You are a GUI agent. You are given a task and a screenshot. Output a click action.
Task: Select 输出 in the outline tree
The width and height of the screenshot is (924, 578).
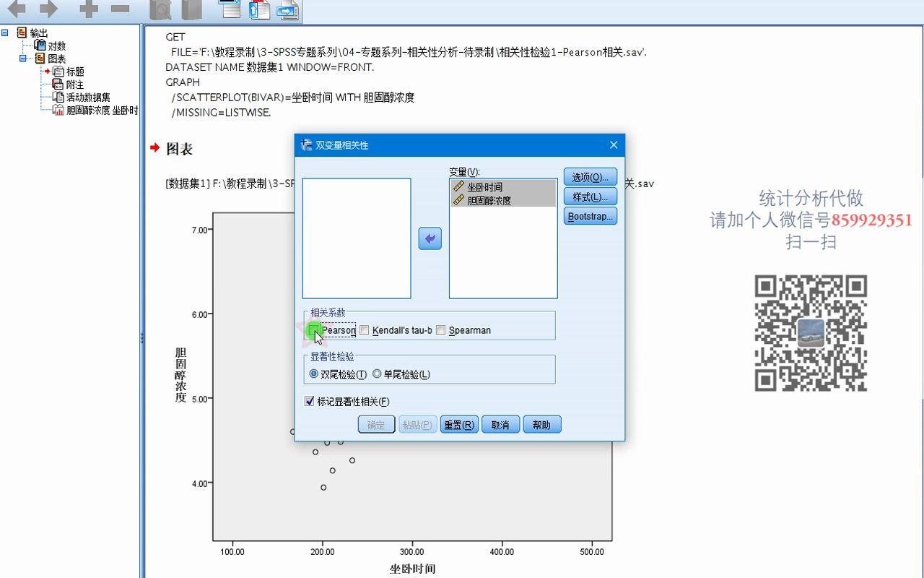[39, 33]
